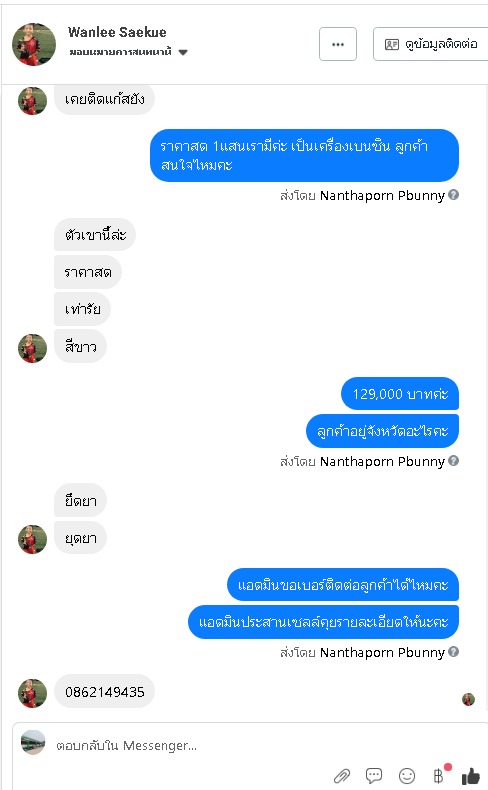Expand the assign conversation dropdown arrow
488x790 pixels.
(x=183, y=52)
